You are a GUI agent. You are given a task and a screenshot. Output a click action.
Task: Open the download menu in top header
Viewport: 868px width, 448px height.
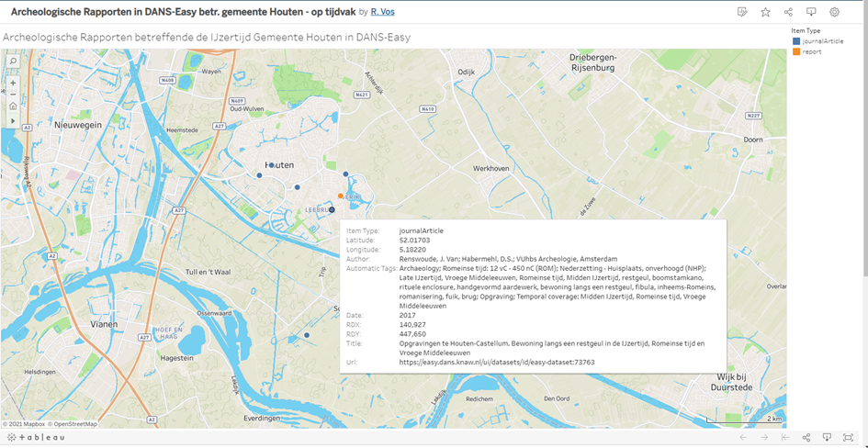coord(811,12)
